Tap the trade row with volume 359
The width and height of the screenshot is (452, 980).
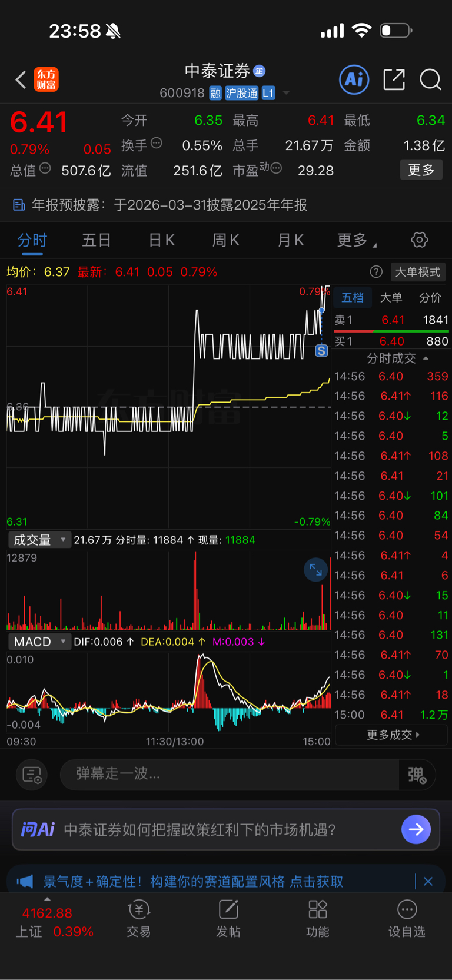(391, 376)
